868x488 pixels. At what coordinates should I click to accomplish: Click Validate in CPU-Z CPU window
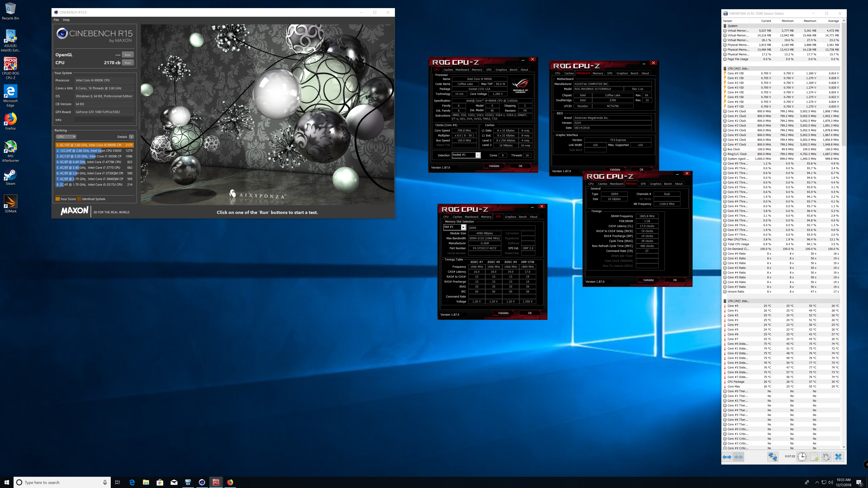click(x=494, y=166)
